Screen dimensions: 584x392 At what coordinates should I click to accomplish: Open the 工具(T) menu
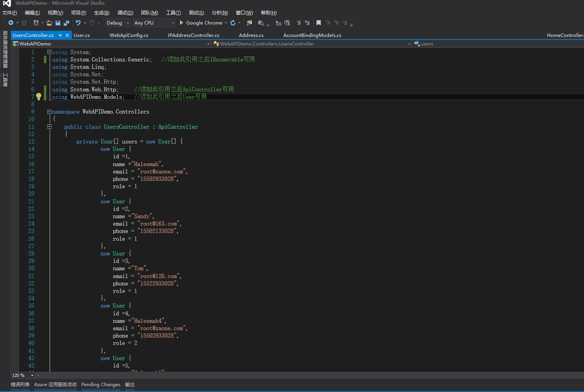pos(173,13)
